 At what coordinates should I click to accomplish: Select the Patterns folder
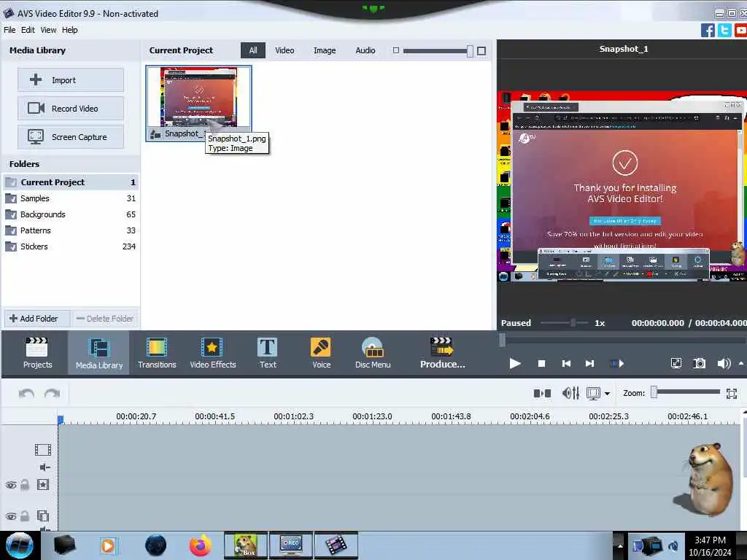(x=71, y=230)
